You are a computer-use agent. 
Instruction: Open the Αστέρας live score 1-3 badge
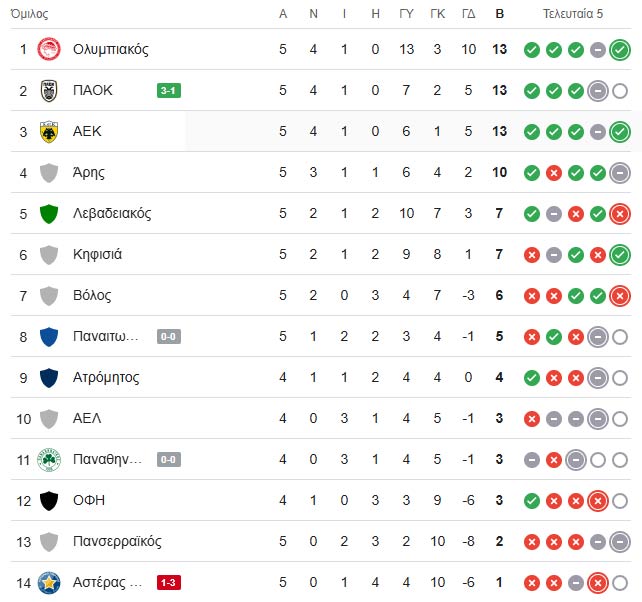point(168,583)
